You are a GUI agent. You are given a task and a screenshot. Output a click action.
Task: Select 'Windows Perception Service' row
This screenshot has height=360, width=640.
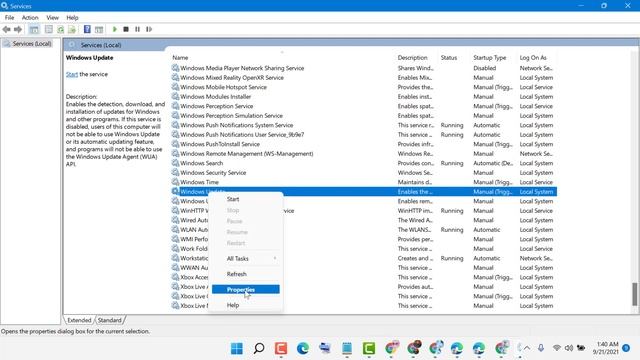coord(363,106)
